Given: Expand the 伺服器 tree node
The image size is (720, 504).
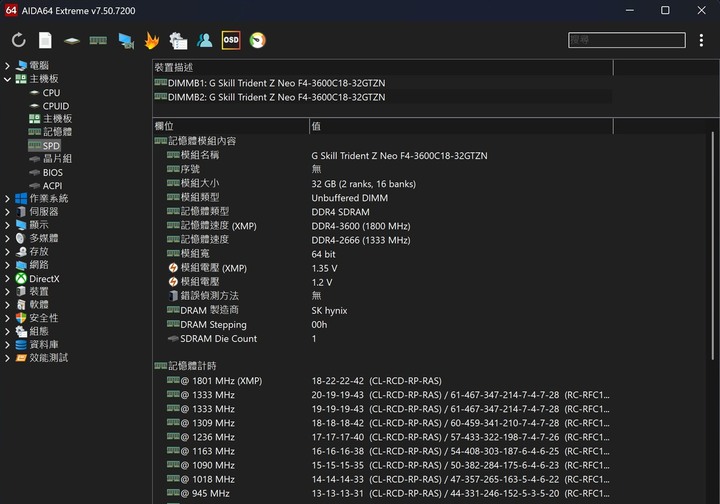Looking at the screenshot, I should [7, 212].
